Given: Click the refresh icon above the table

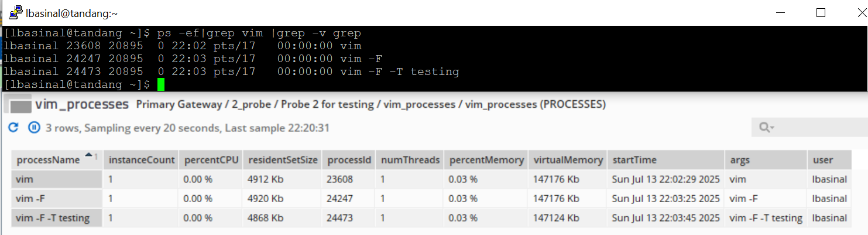Looking at the screenshot, I should (x=13, y=127).
